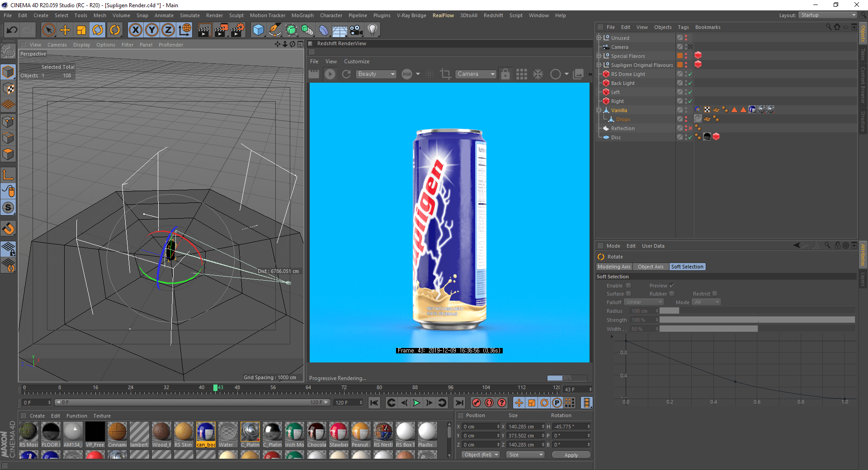Screen dimensions: 868x470
Task: Open Edit Render Settings icon
Action: (238, 30)
